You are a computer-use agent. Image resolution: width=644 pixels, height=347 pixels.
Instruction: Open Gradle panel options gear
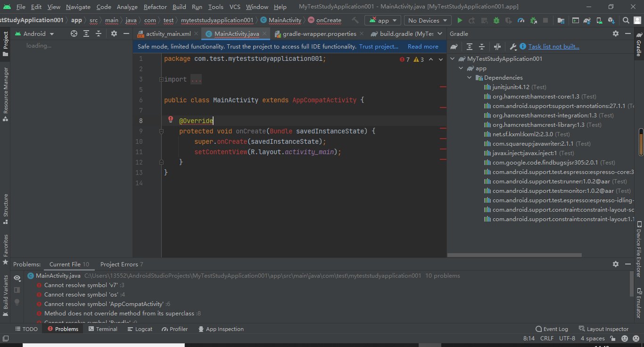coord(616,33)
